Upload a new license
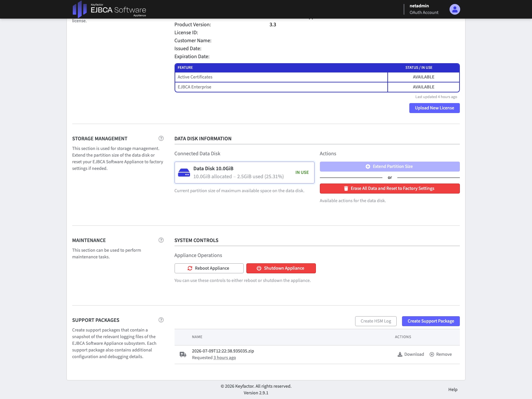The height and width of the screenshot is (399, 532). [x=434, y=108]
